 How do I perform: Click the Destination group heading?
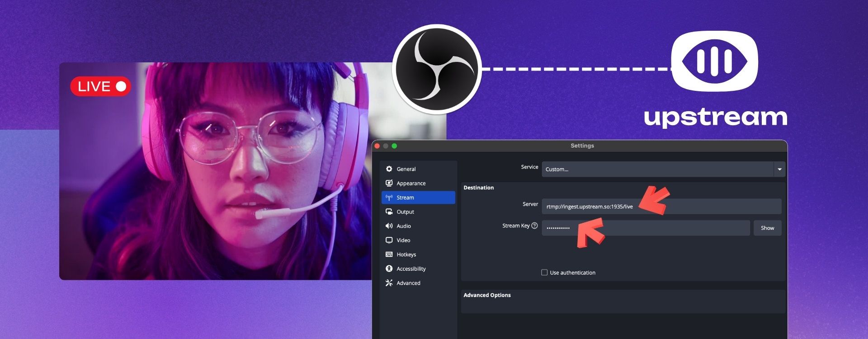(478, 188)
